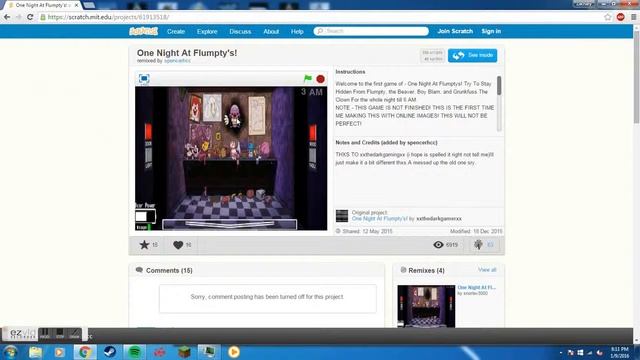Open remix title One Night At Fl... link

[476, 287]
